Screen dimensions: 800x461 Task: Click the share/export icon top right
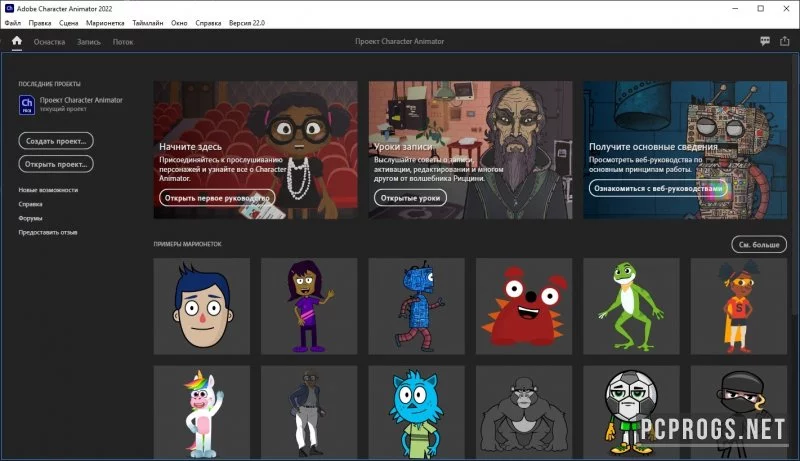785,41
